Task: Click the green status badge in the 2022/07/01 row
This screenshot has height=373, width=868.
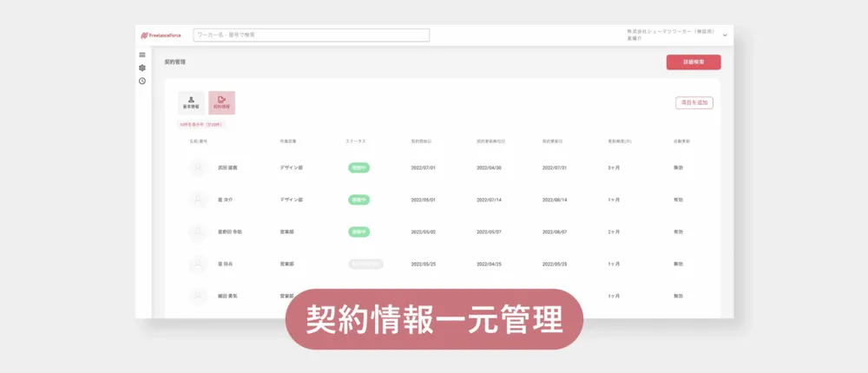Action: tap(358, 167)
